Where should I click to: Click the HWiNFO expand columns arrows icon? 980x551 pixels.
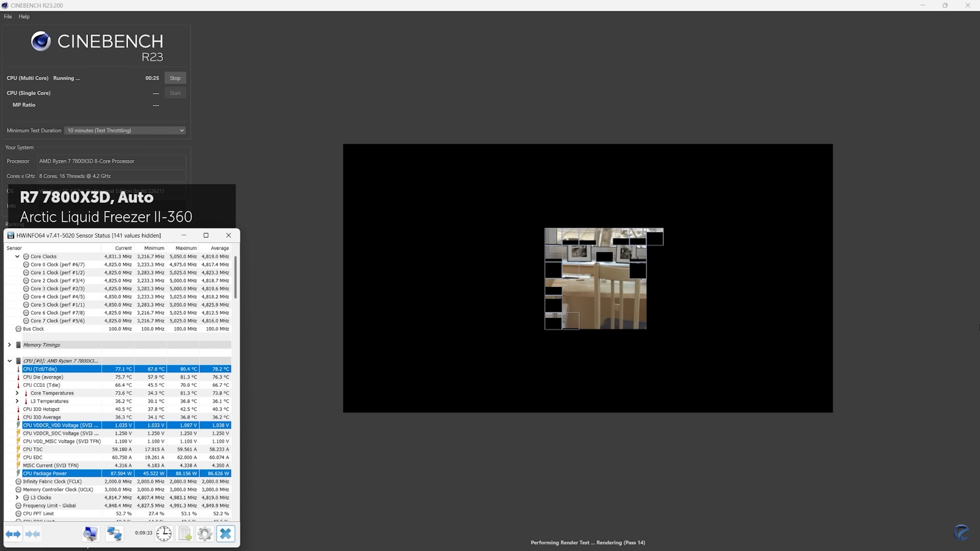coord(13,534)
